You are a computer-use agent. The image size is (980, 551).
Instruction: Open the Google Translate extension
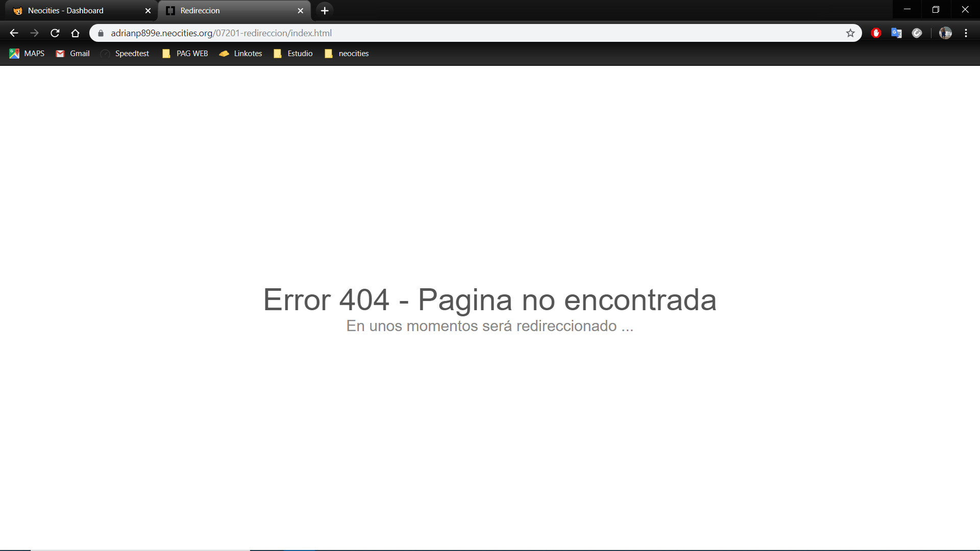pos(897,33)
